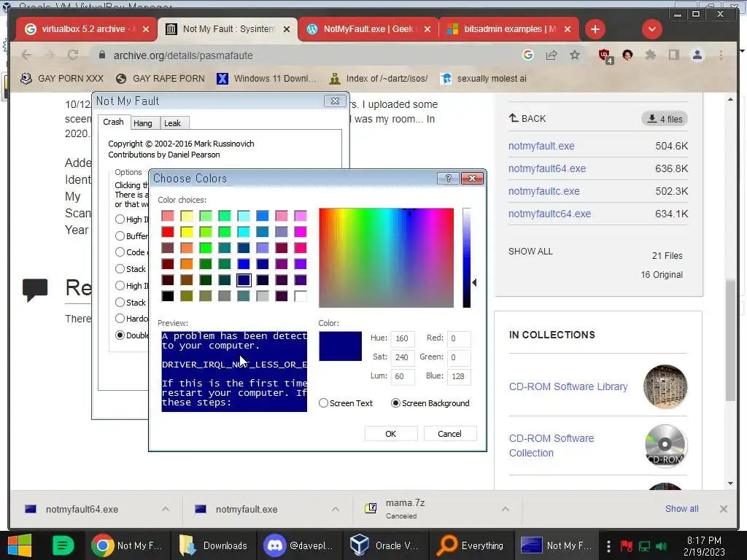Expand notmyfault.exe download options arrow
Image resolution: width=747 pixels, height=560 pixels.
click(336, 509)
